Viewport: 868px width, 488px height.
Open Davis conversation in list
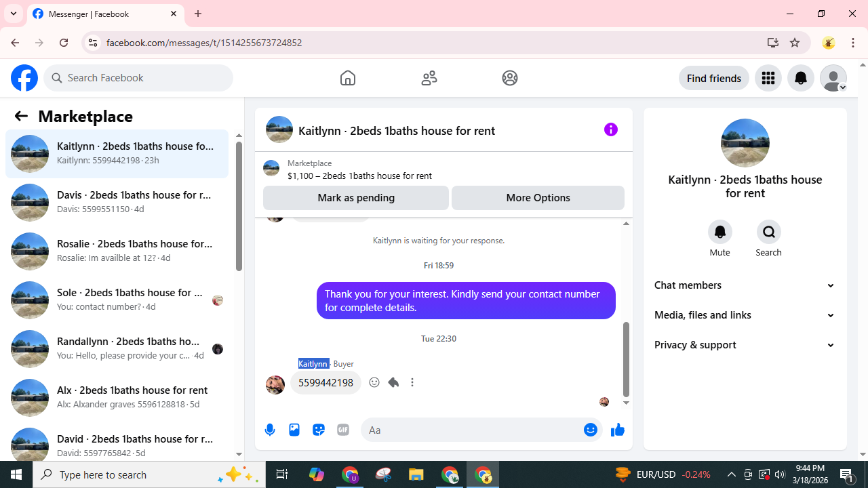coord(117,203)
